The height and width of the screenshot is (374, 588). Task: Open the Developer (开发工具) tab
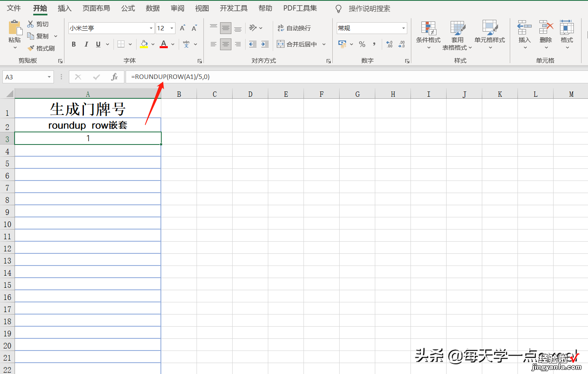coord(233,8)
